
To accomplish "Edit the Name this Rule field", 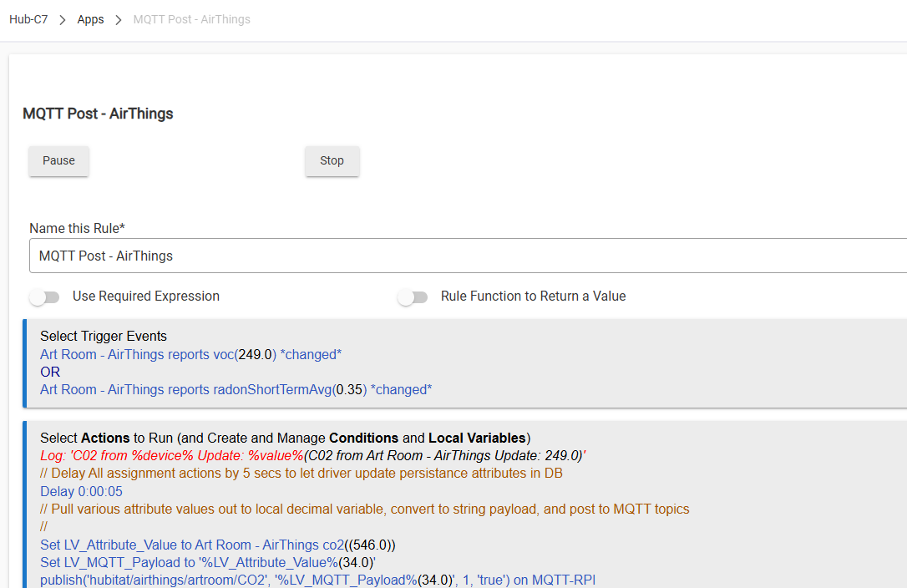I will click(x=468, y=256).
